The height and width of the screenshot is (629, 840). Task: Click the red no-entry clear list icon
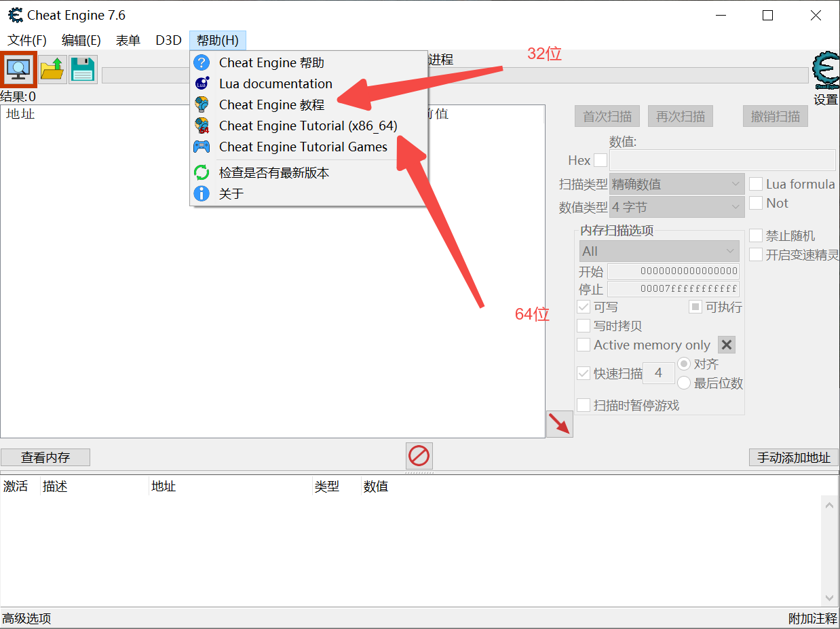[x=419, y=456]
